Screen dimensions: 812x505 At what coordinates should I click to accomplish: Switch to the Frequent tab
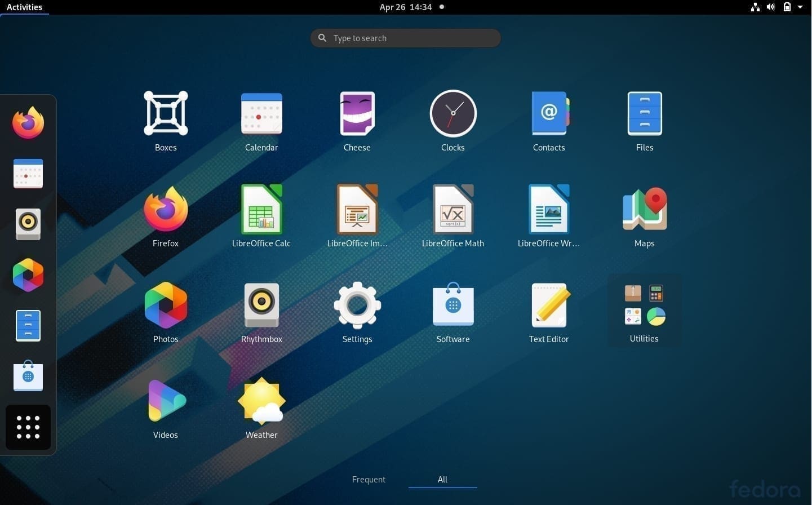pos(369,480)
